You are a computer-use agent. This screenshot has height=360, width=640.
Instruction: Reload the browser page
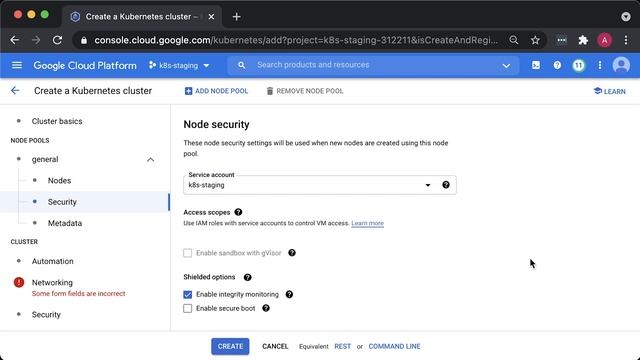tap(58, 40)
